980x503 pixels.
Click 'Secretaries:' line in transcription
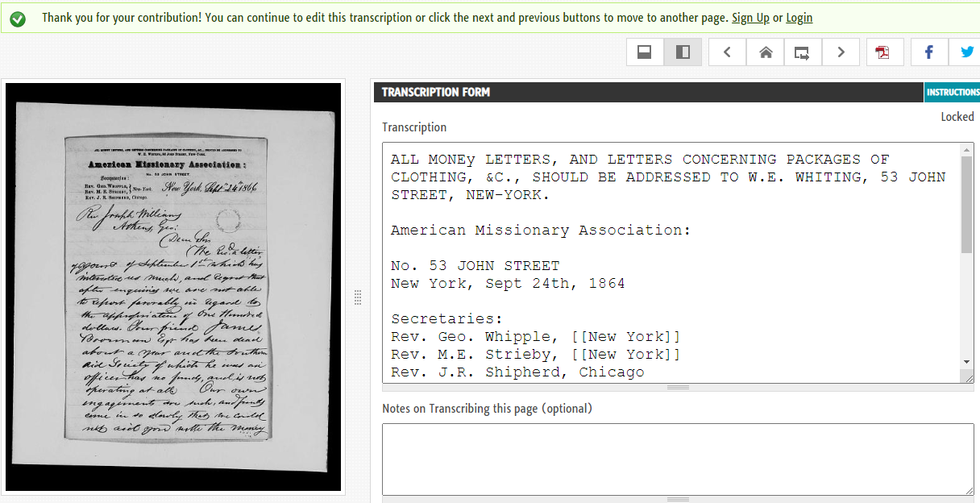pyautogui.click(x=446, y=319)
